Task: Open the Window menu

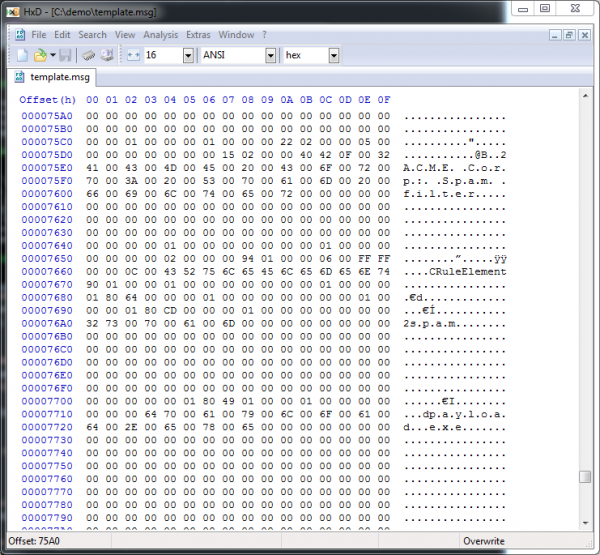Action: click(236, 35)
